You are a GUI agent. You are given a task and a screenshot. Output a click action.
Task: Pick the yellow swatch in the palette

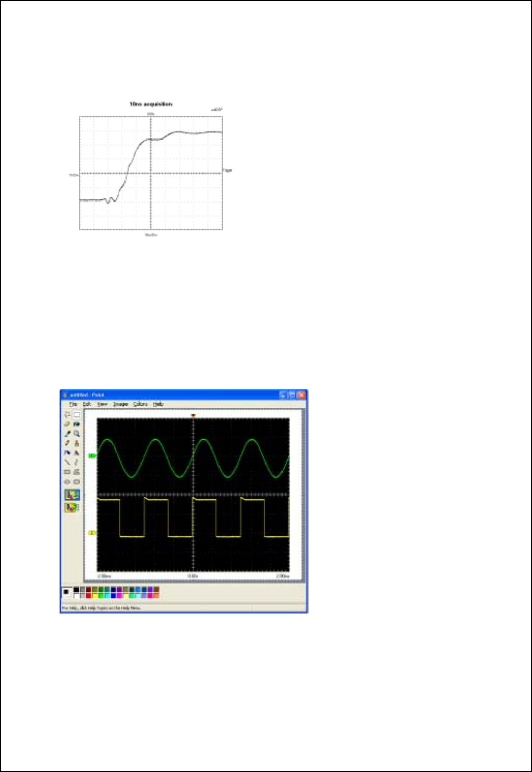pos(95,596)
